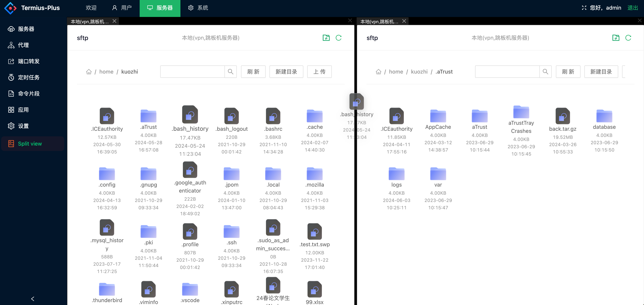Select the left pane 本地(vpn,跳板机… tab
This screenshot has height=305, width=644.
point(90,22)
